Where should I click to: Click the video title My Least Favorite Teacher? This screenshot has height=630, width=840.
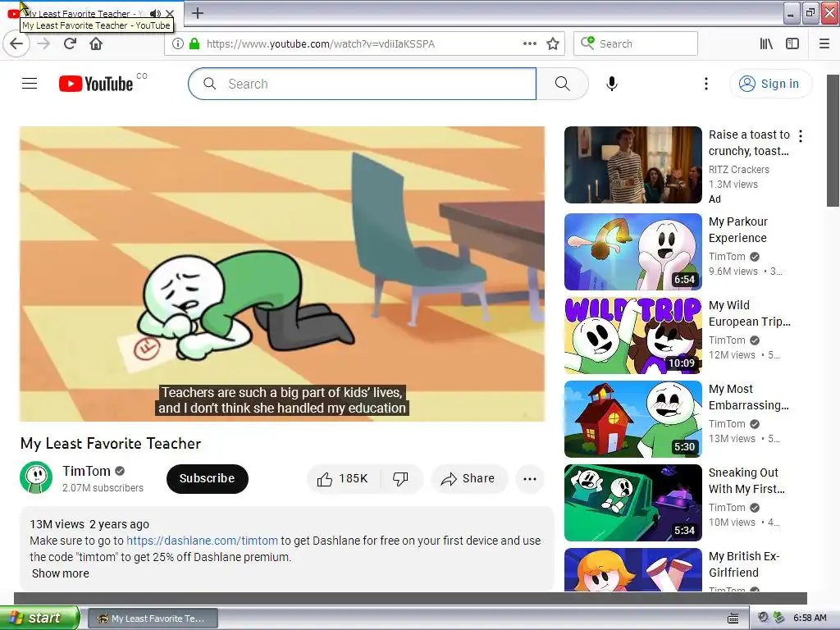[111, 443]
